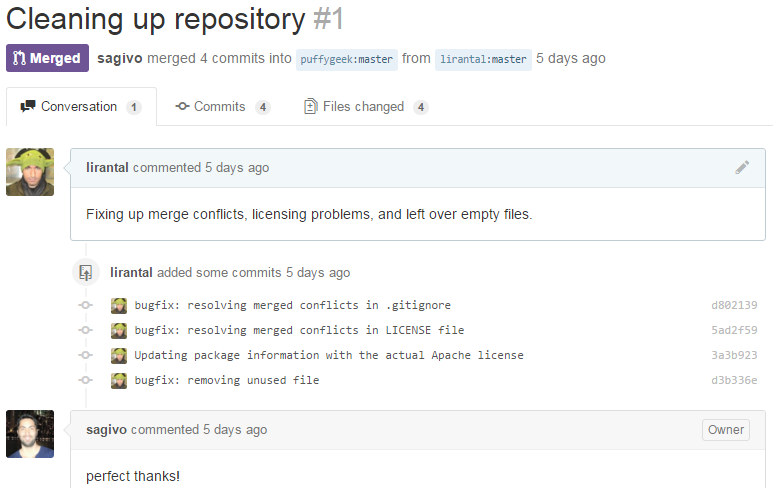
Task: Click the small avatar next to .gitignore commit
Action: tap(119, 305)
